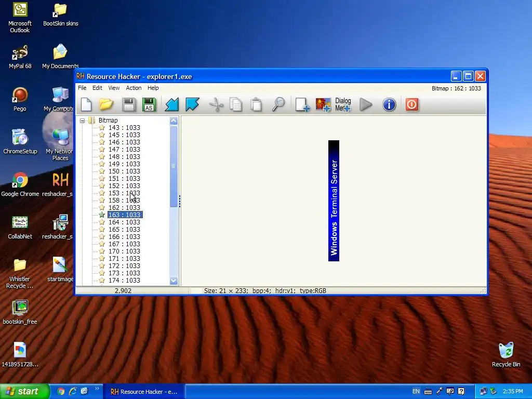532x399 pixels.
Task: Select the Pego desktop icon
Action: pyautogui.click(x=20, y=99)
